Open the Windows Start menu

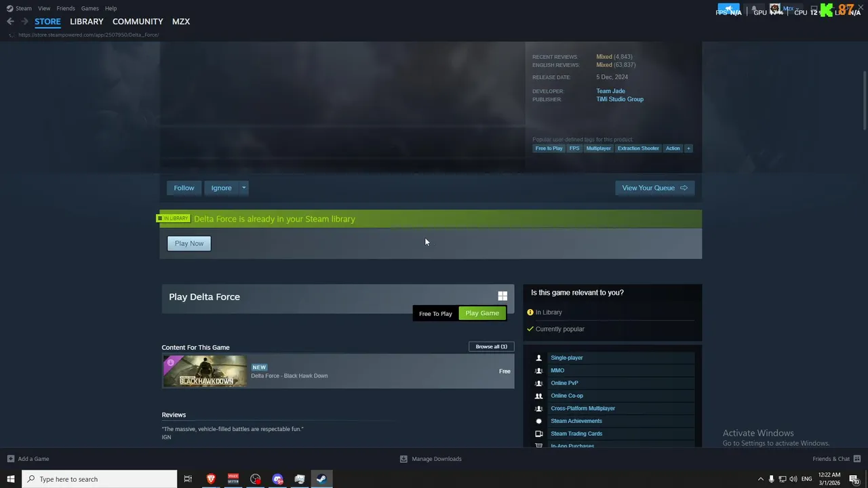pos(10,479)
